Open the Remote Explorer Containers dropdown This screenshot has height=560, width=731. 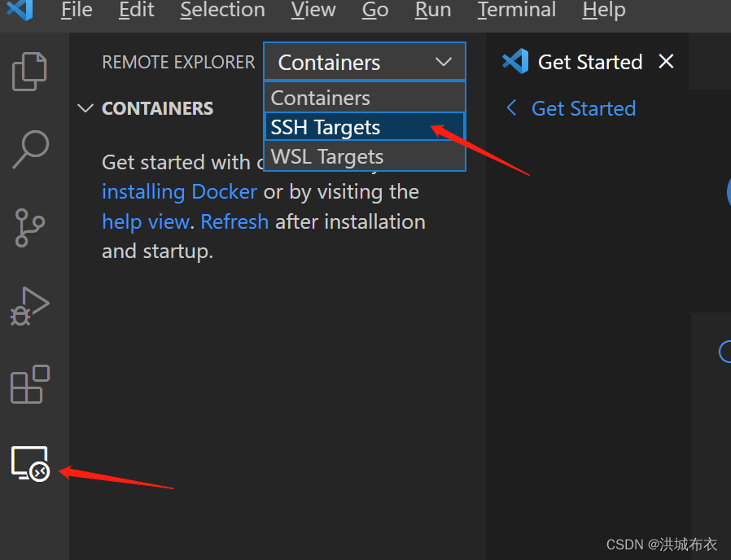pos(364,62)
